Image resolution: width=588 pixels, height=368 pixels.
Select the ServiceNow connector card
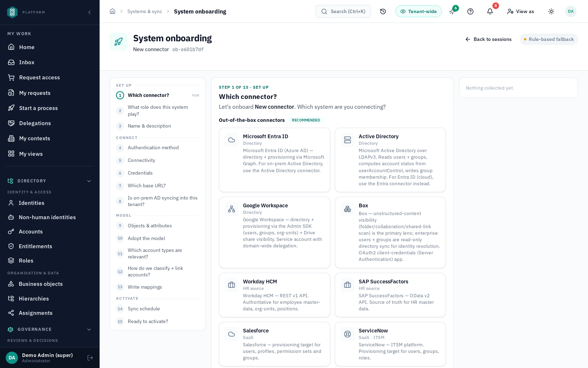390,344
